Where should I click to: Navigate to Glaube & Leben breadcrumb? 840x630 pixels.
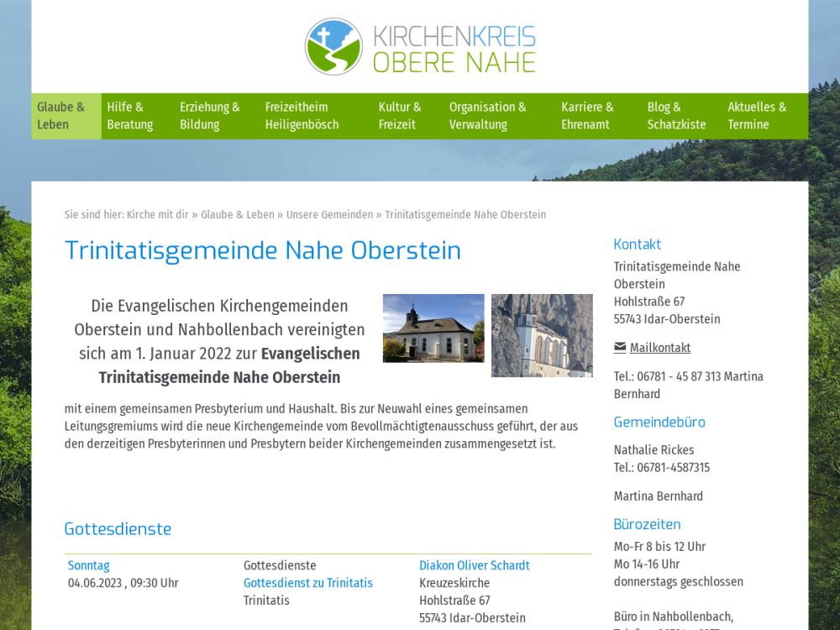pos(238,215)
